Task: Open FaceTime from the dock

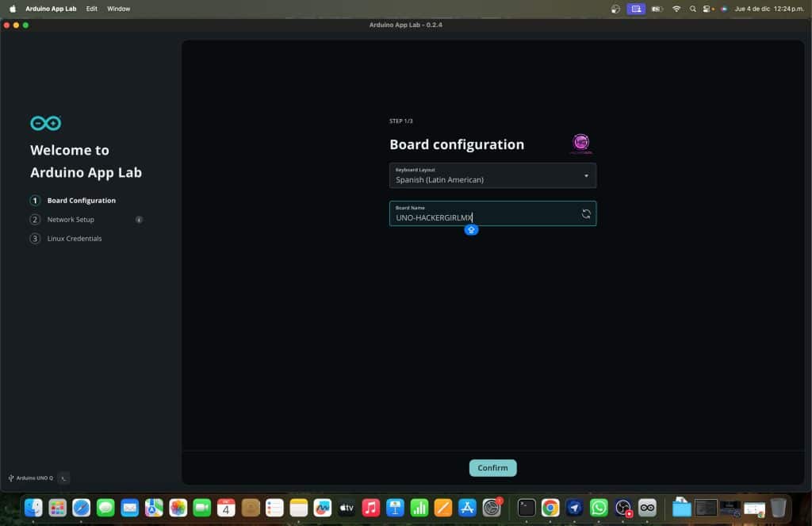Action: pyautogui.click(x=202, y=508)
